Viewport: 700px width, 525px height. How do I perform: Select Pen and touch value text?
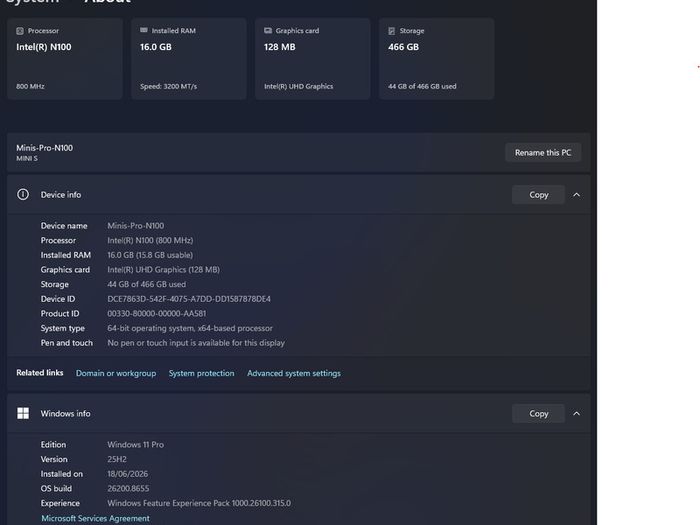(196, 343)
